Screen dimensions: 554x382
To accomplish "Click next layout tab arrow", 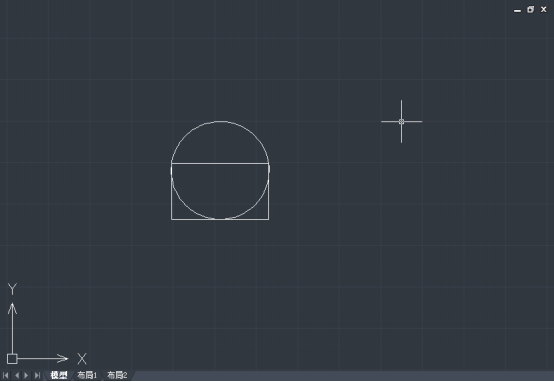I will 26,375.
